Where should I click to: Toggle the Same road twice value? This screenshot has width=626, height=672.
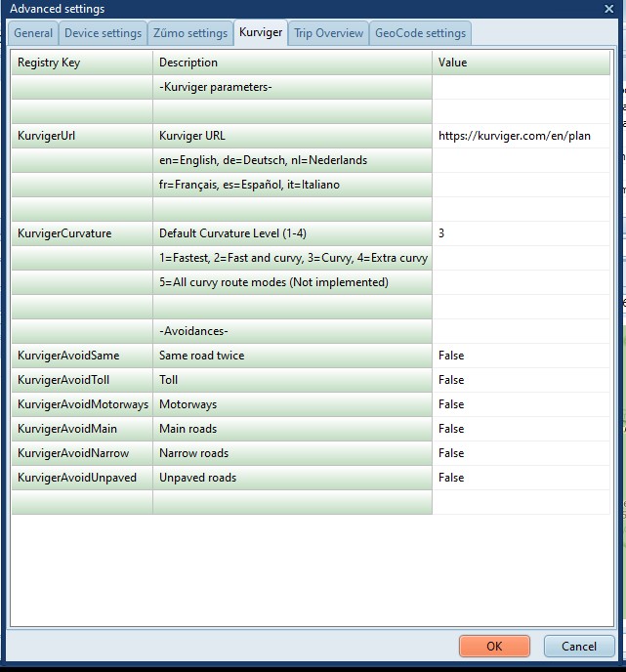(x=521, y=357)
